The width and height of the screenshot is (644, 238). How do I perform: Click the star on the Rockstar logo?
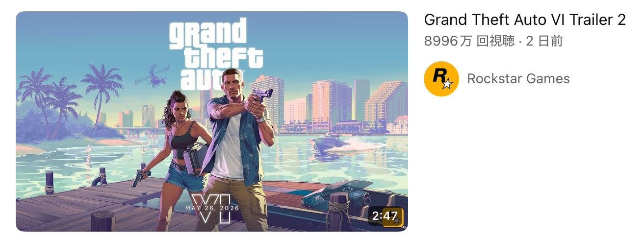pos(447,84)
